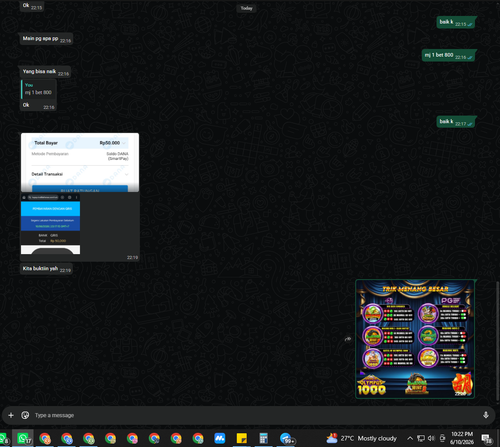Click the Today date chip
The width and height of the screenshot is (500, 447).
247,8
